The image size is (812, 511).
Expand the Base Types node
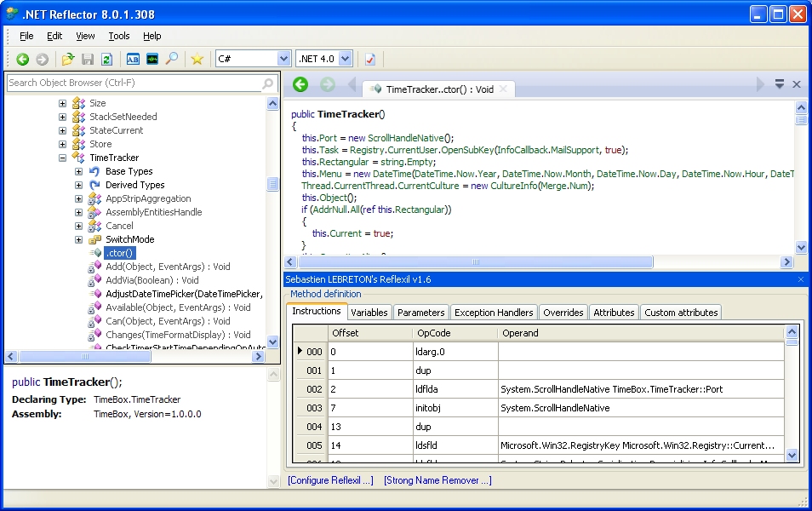(79, 171)
